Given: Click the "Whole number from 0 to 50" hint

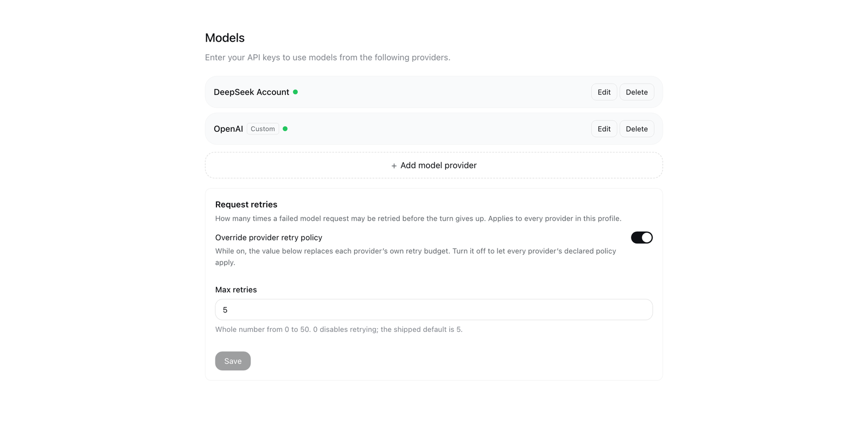Looking at the screenshot, I should coord(339,329).
